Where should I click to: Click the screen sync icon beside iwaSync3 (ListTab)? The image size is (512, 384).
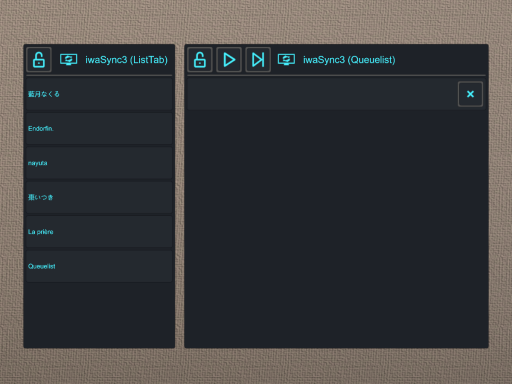(x=68, y=60)
